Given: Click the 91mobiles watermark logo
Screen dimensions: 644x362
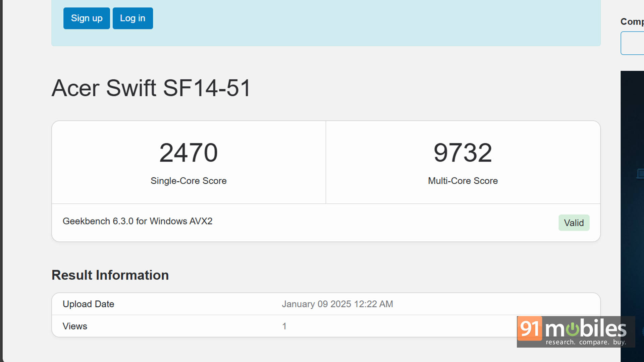Looking at the screenshot, I should click(x=576, y=331).
